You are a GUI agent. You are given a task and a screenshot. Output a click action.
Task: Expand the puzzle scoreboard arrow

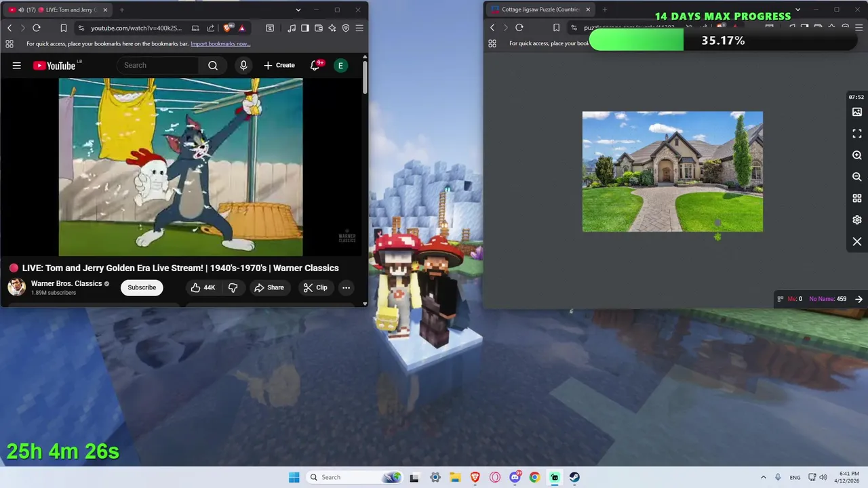[859, 299]
